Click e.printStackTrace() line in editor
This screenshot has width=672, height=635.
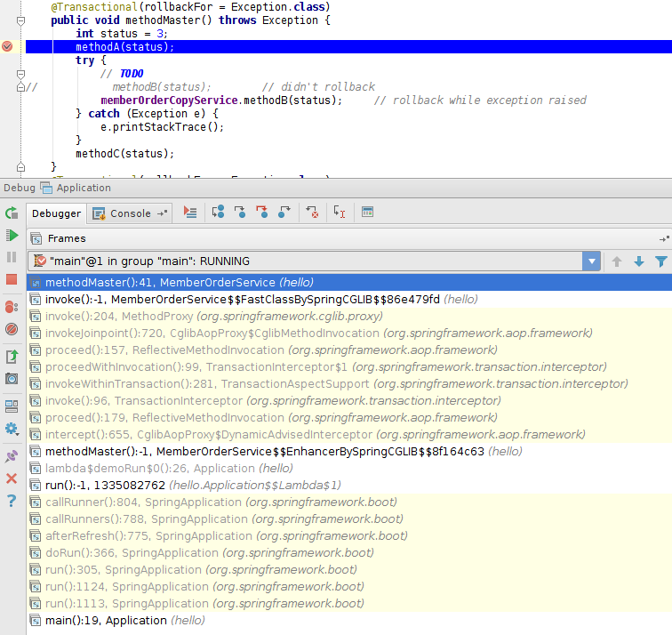click(162, 127)
